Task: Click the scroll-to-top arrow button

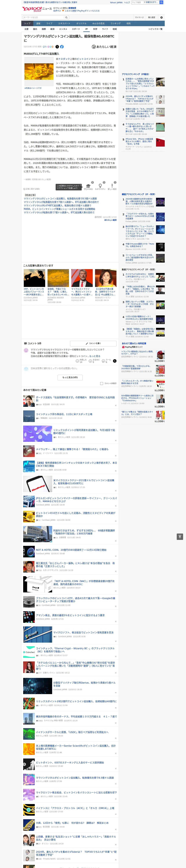Action: (x=180, y=537)
